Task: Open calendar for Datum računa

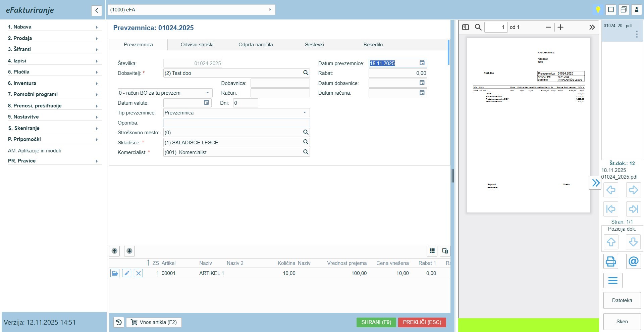Action: pyautogui.click(x=422, y=93)
